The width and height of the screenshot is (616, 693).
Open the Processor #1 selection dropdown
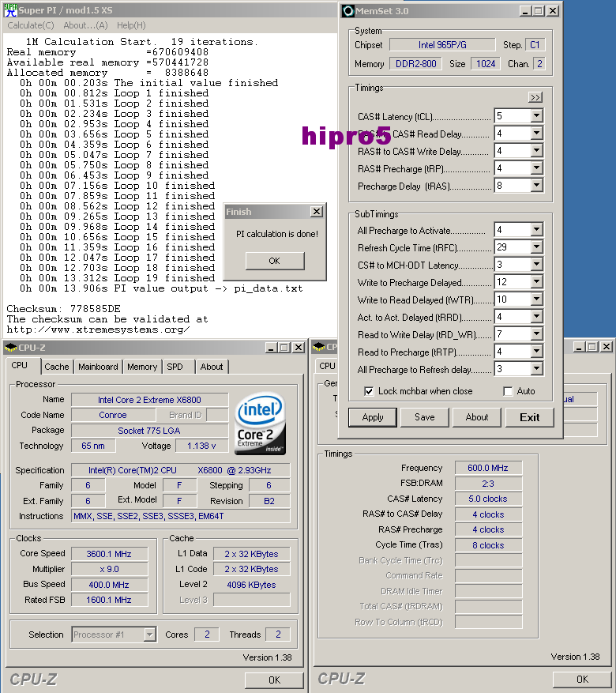150,635
